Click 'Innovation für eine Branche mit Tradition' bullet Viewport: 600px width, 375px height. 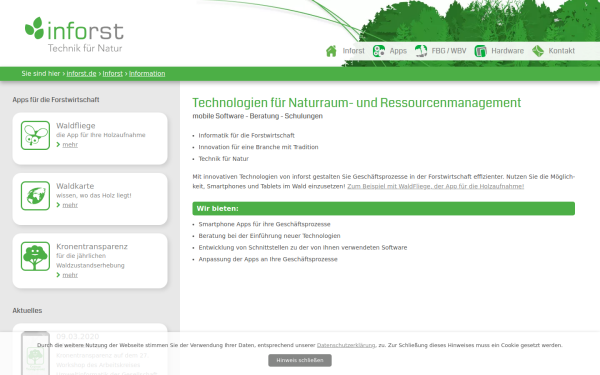pos(258,147)
